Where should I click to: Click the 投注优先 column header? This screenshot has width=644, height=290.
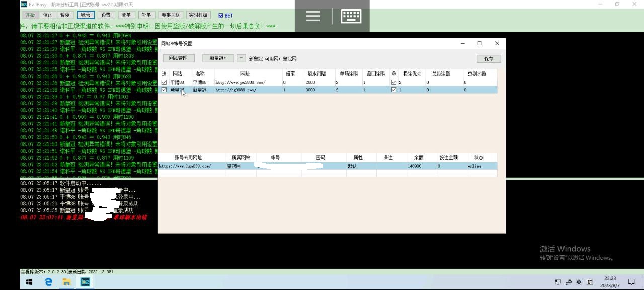click(x=411, y=74)
